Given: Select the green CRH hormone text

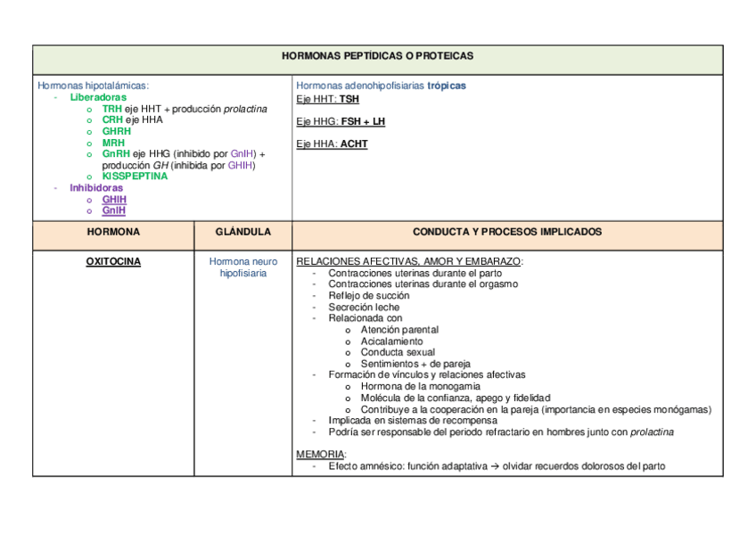Looking at the screenshot, I should pyautogui.click(x=112, y=119).
